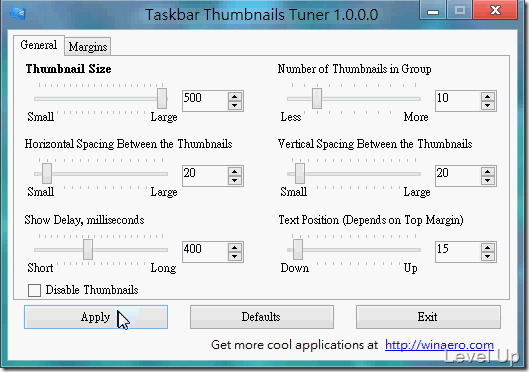529x372 pixels.
Task: Click the Text Position value field
Action: tap(457, 252)
